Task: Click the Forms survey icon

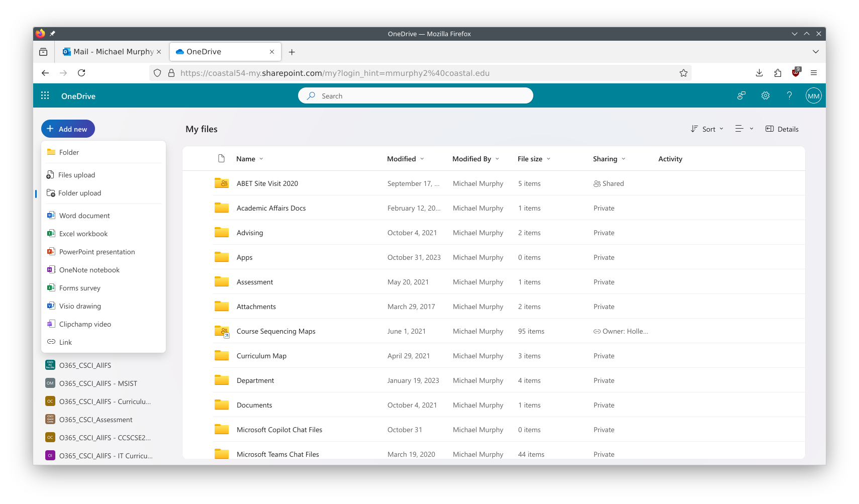Action: point(51,287)
